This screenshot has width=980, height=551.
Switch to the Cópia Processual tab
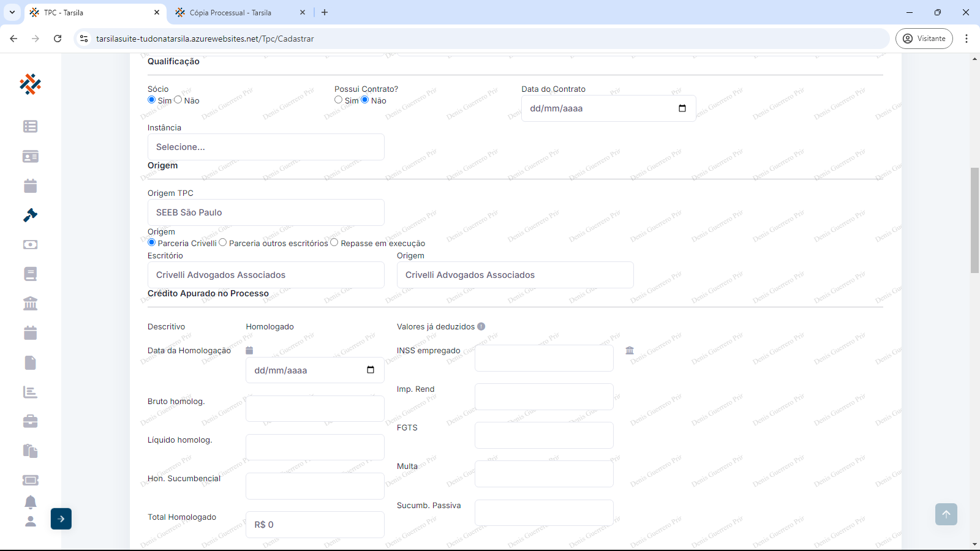coord(230,12)
